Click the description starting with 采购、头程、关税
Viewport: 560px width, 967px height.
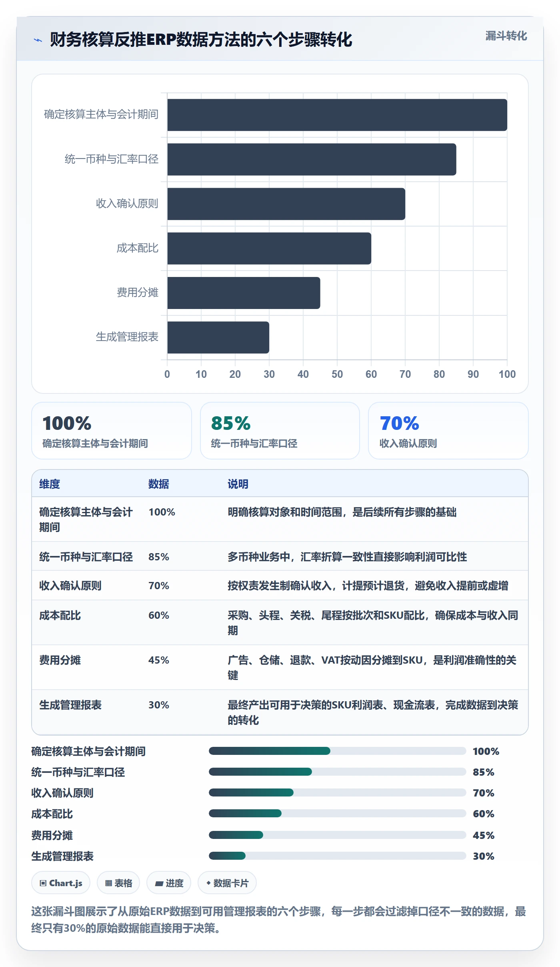coord(373,623)
